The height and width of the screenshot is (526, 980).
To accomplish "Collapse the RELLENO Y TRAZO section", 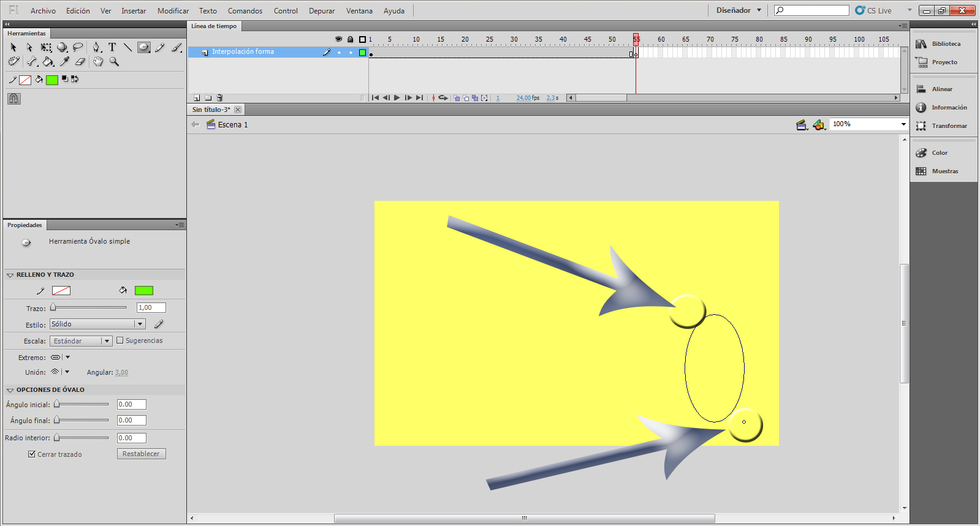I will [x=10, y=275].
